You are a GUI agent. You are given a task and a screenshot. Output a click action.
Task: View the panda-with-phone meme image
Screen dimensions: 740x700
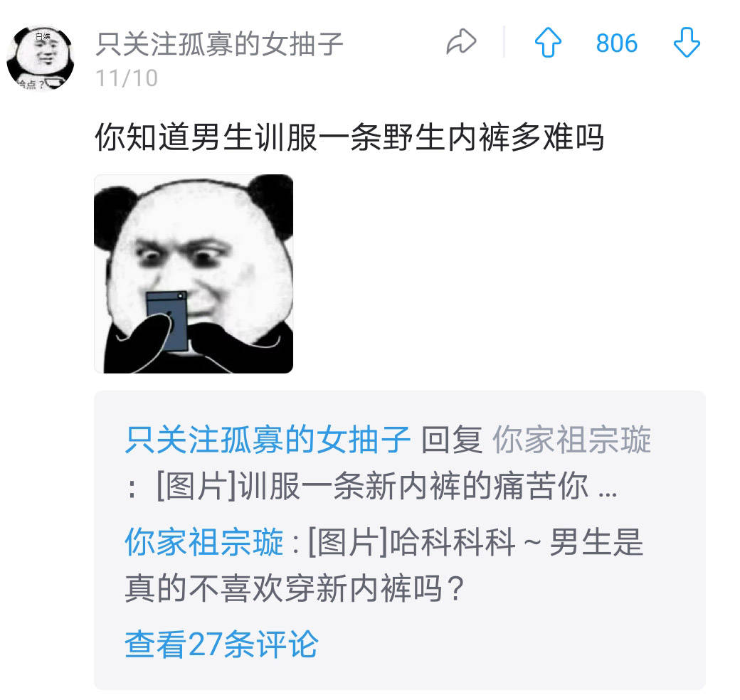tap(194, 274)
